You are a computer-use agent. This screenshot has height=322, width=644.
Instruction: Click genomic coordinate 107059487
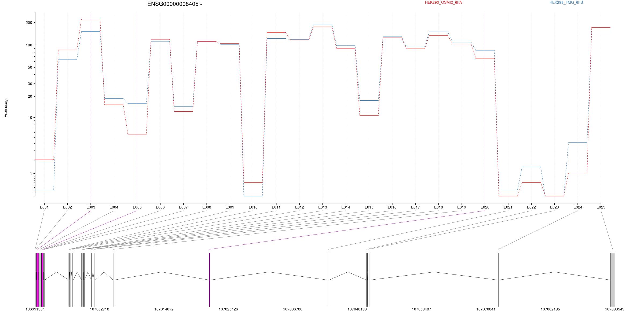pos(422,309)
